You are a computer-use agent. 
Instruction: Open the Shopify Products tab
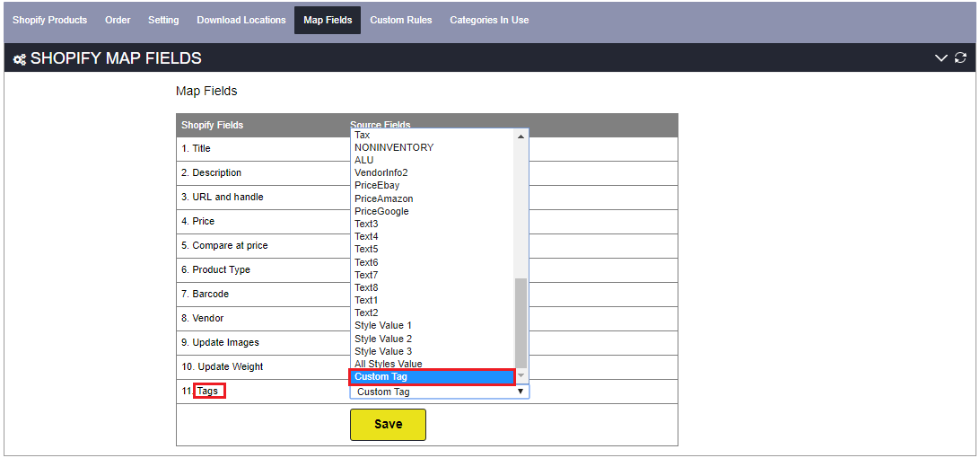point(50,20)
